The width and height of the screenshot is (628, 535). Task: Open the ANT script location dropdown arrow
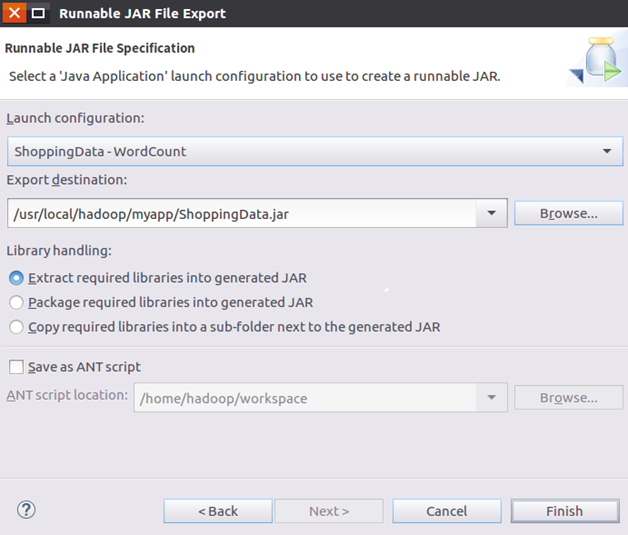tap(490, 398)
